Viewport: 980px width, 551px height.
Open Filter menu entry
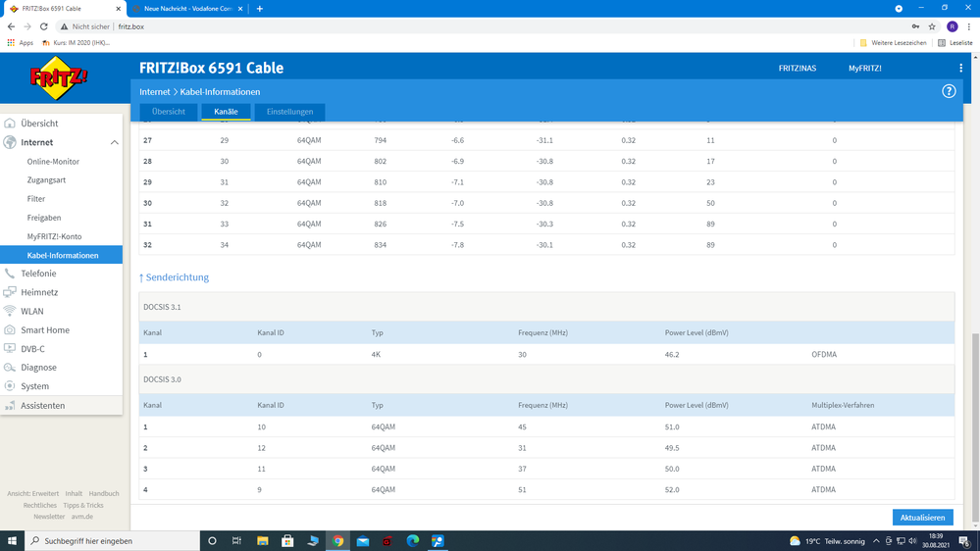point(35,199)
